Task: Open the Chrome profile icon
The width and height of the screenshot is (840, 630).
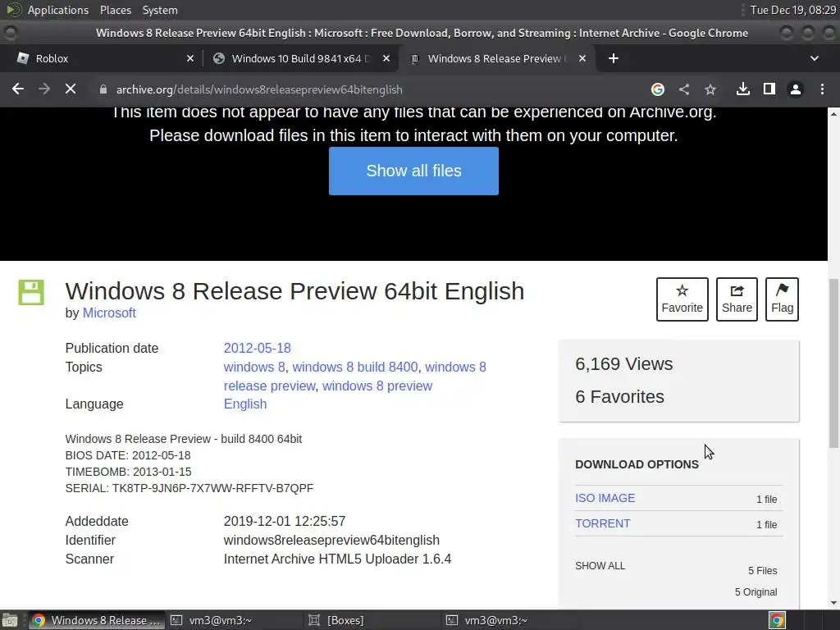Action: tap(796, 89)
